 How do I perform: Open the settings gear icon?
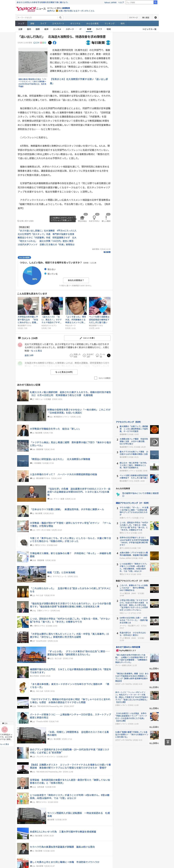point(155,18)
